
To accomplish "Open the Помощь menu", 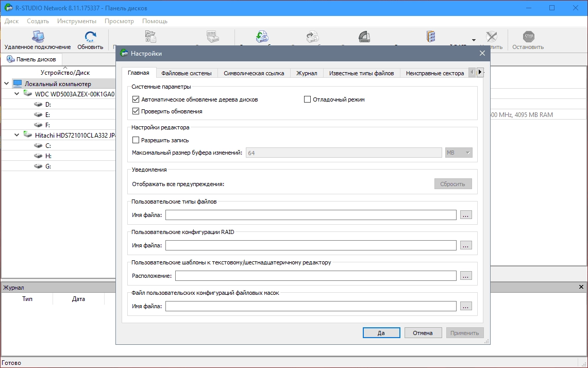I will click(x=155, y=21).
